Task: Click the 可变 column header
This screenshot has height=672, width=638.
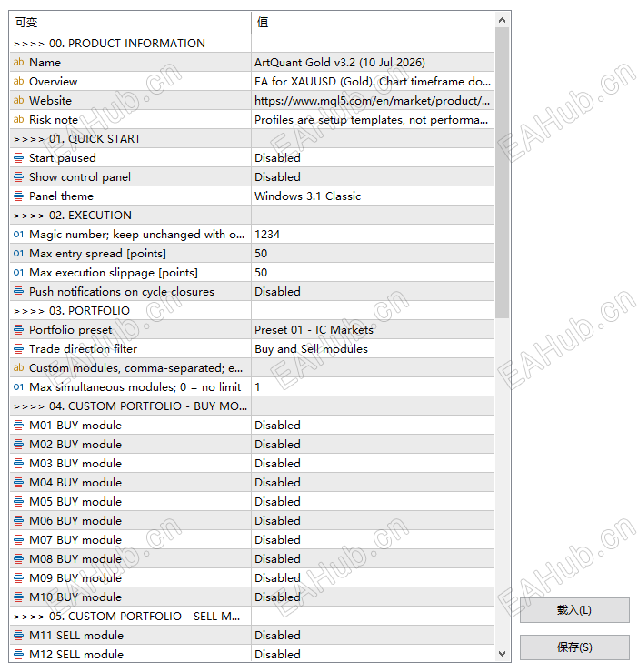Action: pyautogui.click(x=130, y=23)
